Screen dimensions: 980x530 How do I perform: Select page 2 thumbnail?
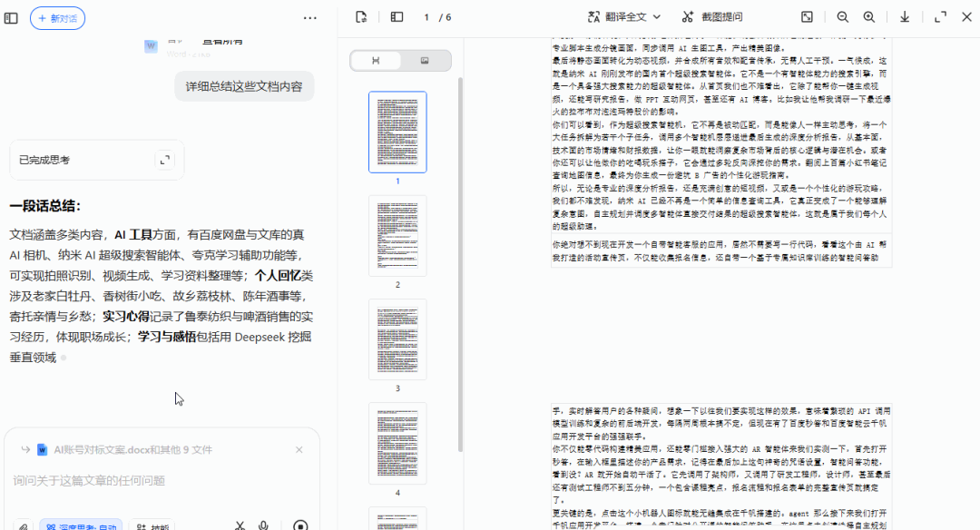pyautogui.click(x=397, y=236)
